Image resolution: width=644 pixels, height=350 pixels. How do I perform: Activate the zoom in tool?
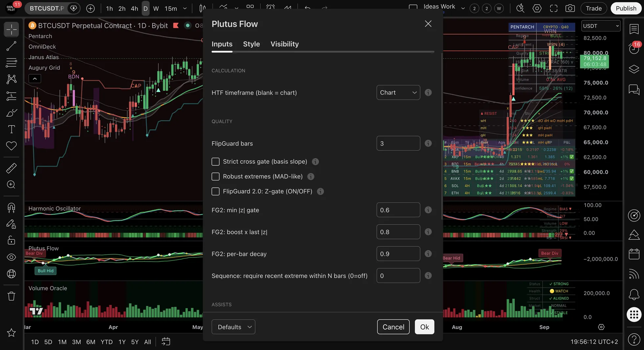point(11,185)
